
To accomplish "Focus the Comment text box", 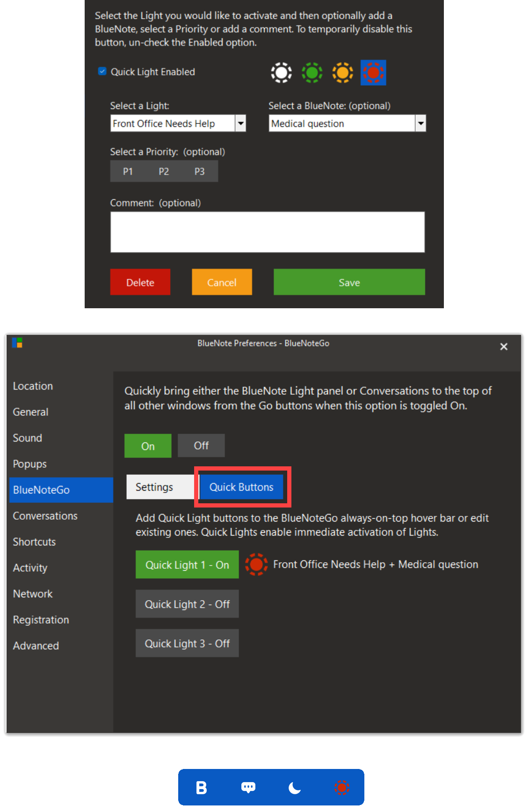I will pos(268,232).
